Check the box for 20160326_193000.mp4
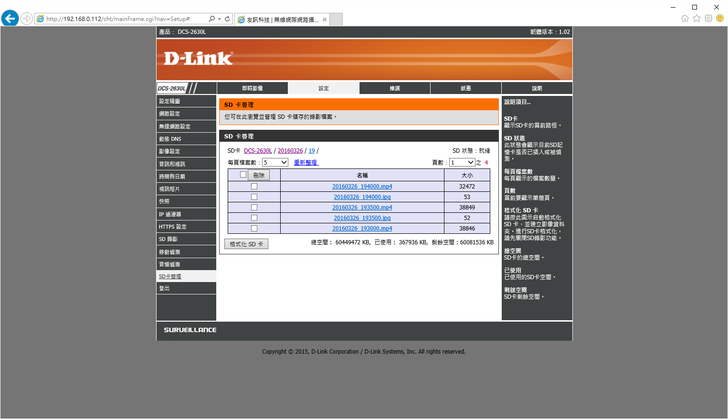This screenshot has width=728, height=419. coord(254,228)
